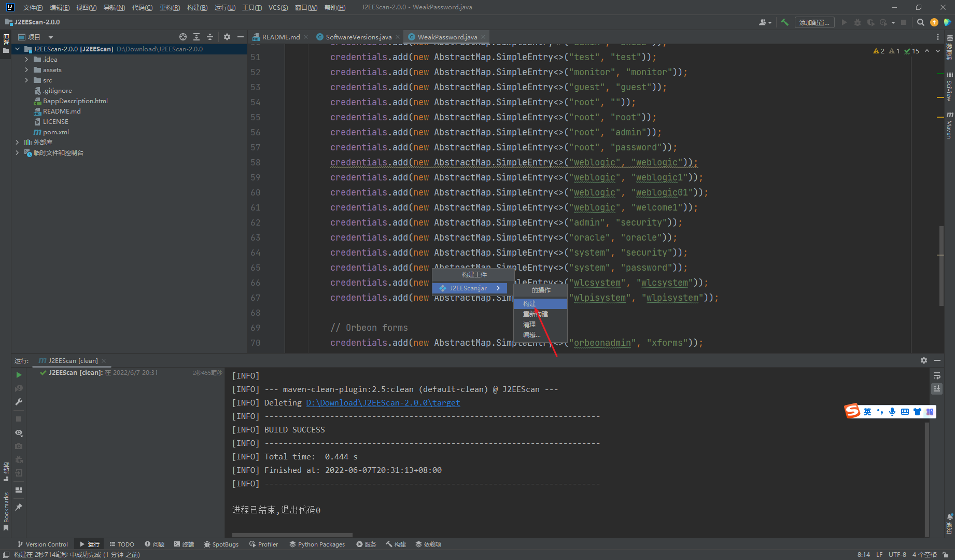
Task: Expand the 临时文件和控制台 node
Action: point(17,152)
